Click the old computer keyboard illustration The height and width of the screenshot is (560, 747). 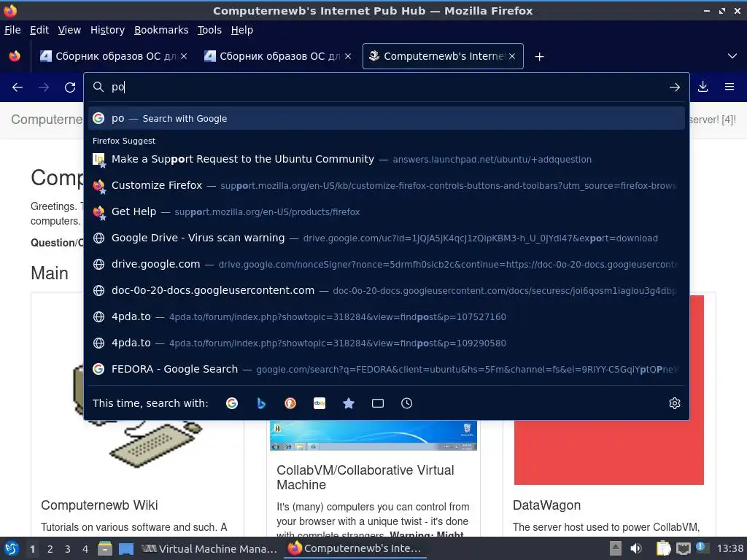158,444
